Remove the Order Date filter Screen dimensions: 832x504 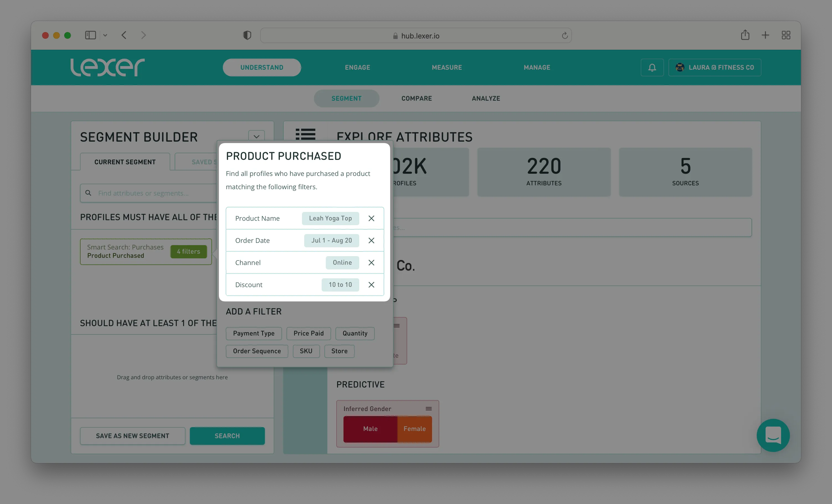[x=371, y=240]
